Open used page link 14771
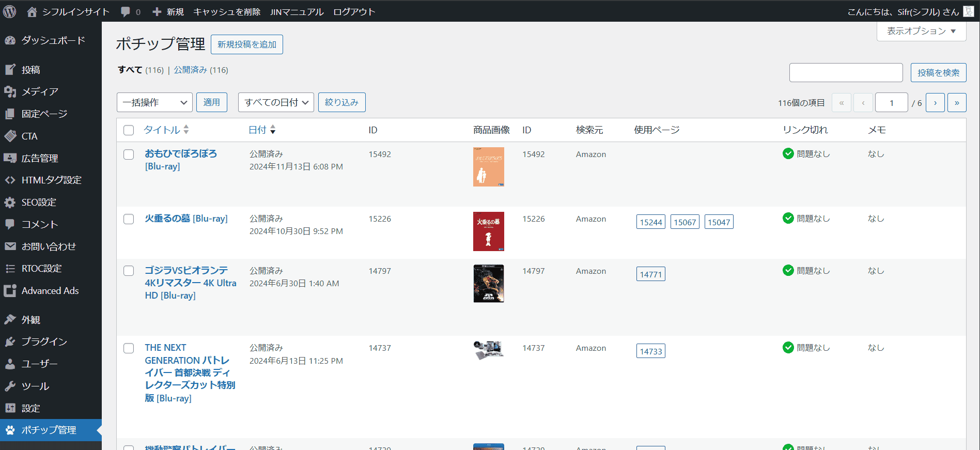Image resolution: width=980 pixels, height=450 pixels. (x=651, y=274)
